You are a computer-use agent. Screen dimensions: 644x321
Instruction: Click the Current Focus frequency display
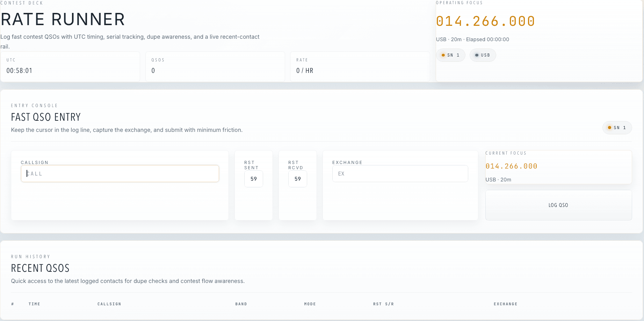coord(512,166)
